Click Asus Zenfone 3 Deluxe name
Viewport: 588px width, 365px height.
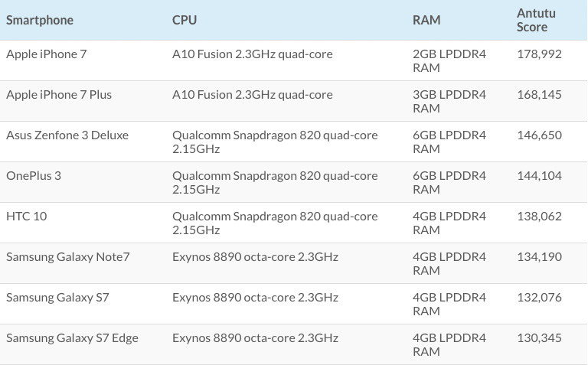(x=67, y=135)
